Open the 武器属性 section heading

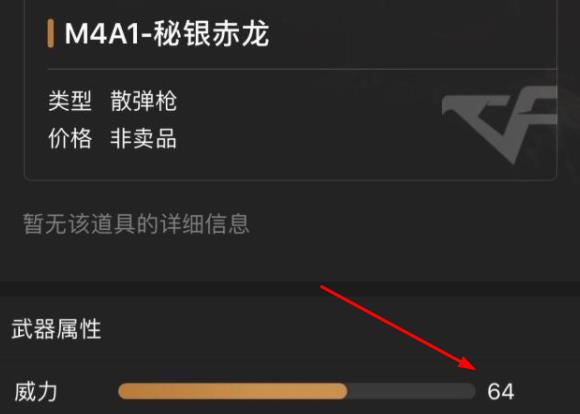(x=56, y=329)
